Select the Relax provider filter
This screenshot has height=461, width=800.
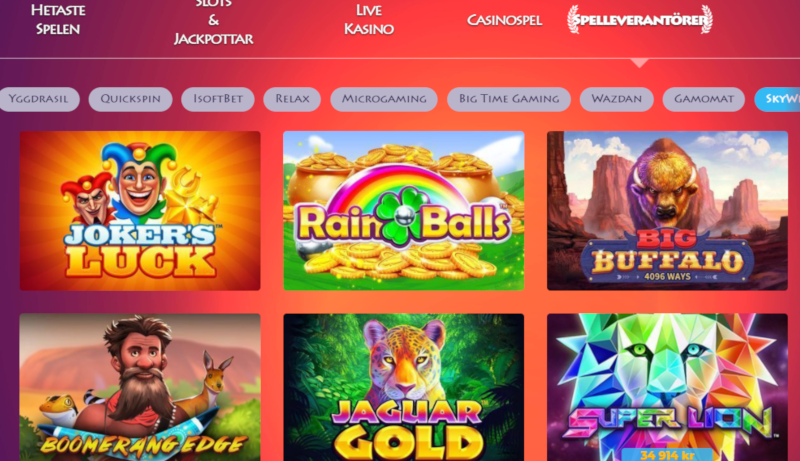(x=292, y=99)
